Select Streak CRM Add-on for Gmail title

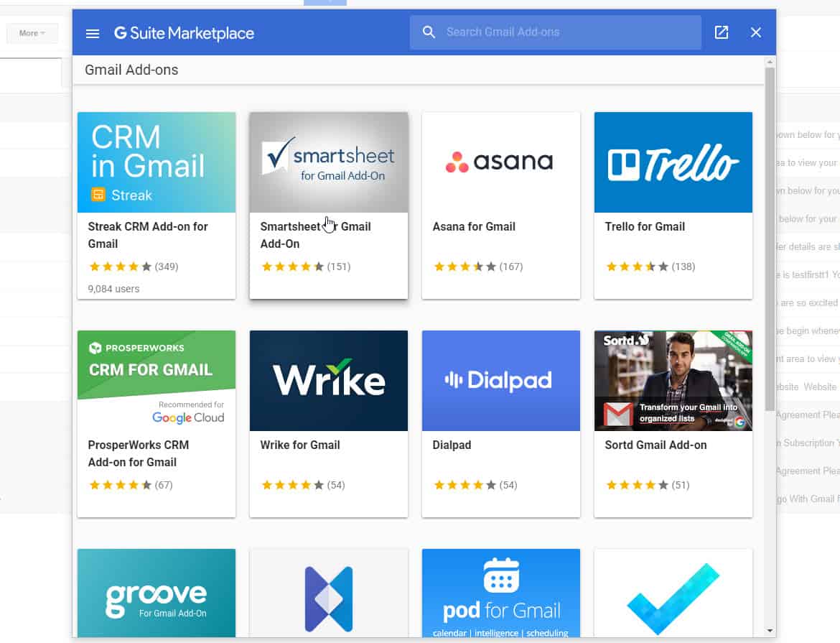pyautogui.click(x=148, y=235)
